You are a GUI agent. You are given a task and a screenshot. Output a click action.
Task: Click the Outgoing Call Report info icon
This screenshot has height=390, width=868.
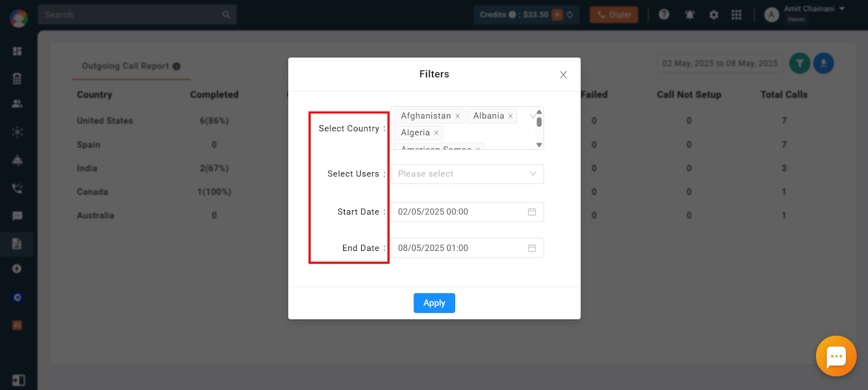[176, 66]
